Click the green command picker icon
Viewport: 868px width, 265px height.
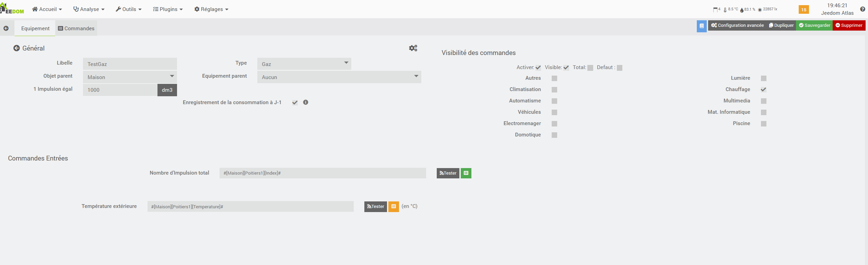click(x=466, y=173)
